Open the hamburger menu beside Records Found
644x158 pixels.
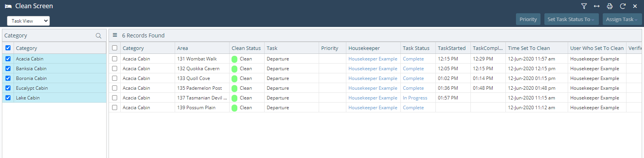pos(115,35)
